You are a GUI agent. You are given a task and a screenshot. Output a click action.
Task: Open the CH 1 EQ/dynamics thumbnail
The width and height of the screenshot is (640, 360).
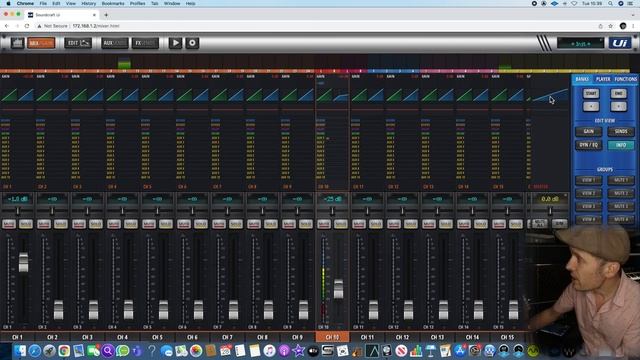pyautogui.click(x=18, y=95)
